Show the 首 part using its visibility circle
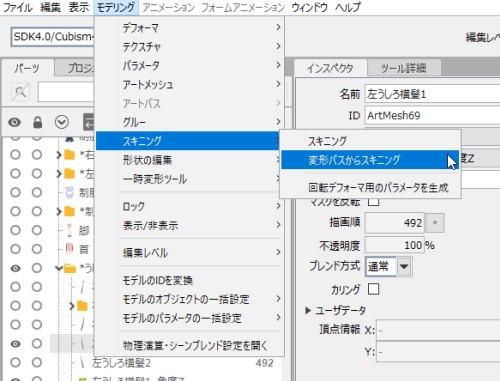 tap(15, 249)
